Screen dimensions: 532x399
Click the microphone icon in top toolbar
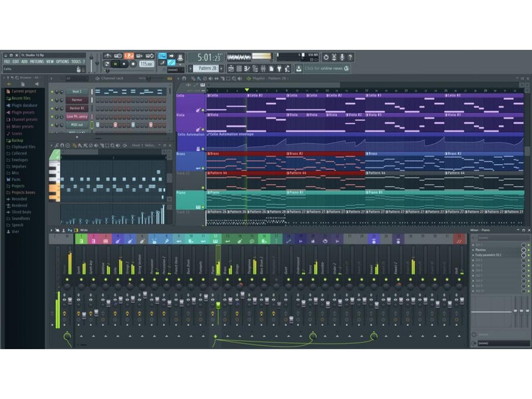click(342, 57)
